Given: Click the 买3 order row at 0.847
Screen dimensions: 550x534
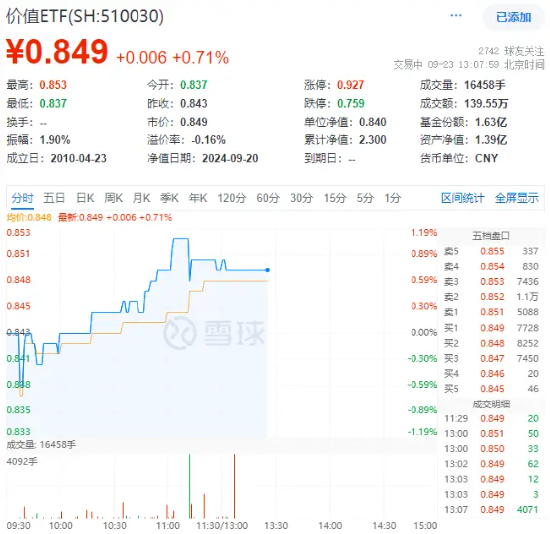Looking at the screenshot, I should click(491, 359).
